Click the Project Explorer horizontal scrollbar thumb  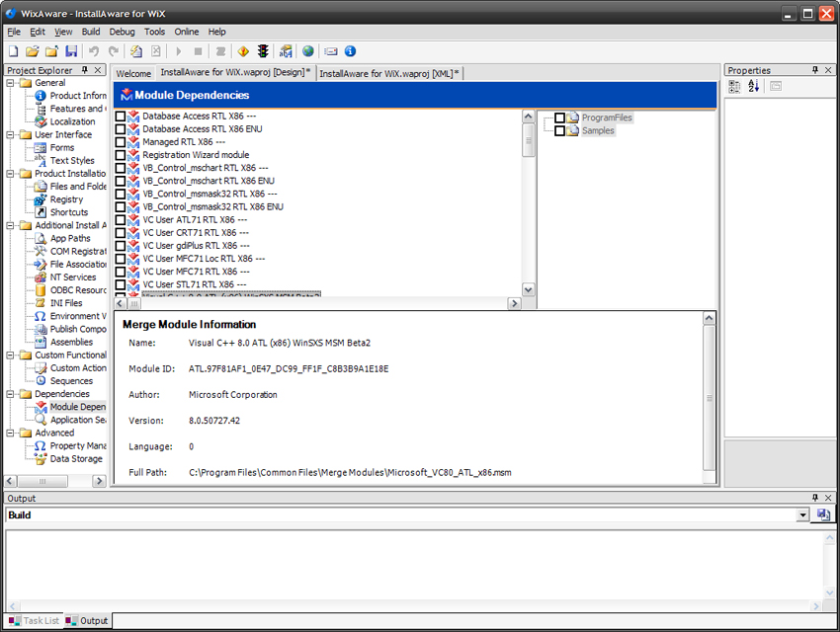point(42,481)
